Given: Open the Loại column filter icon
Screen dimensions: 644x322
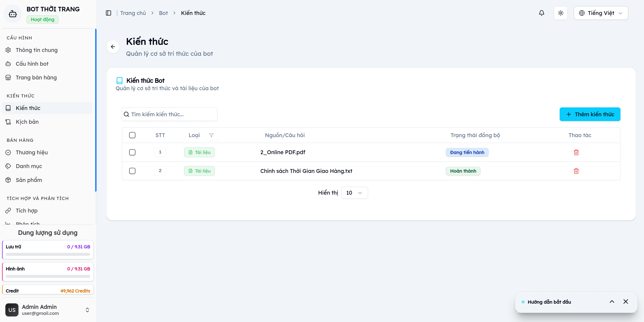Looking at the screenshot, I should click(211, 135).
